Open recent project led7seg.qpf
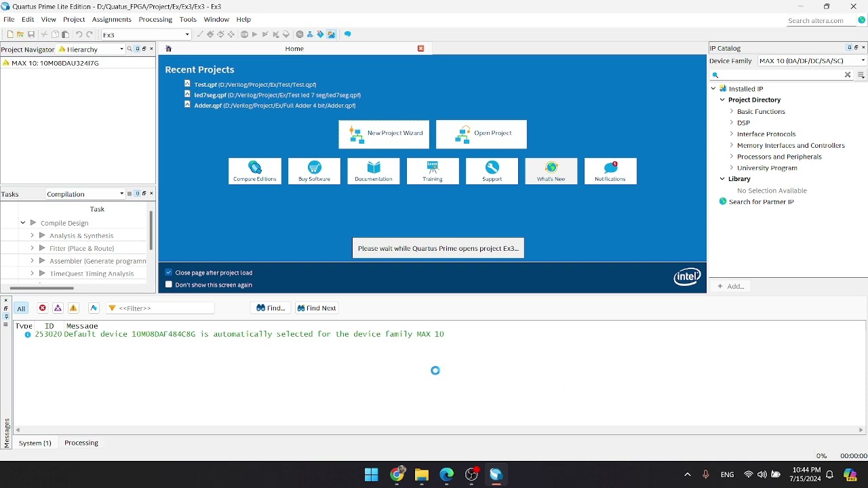Viewport: 868px width, 488px height. point(277,95)
